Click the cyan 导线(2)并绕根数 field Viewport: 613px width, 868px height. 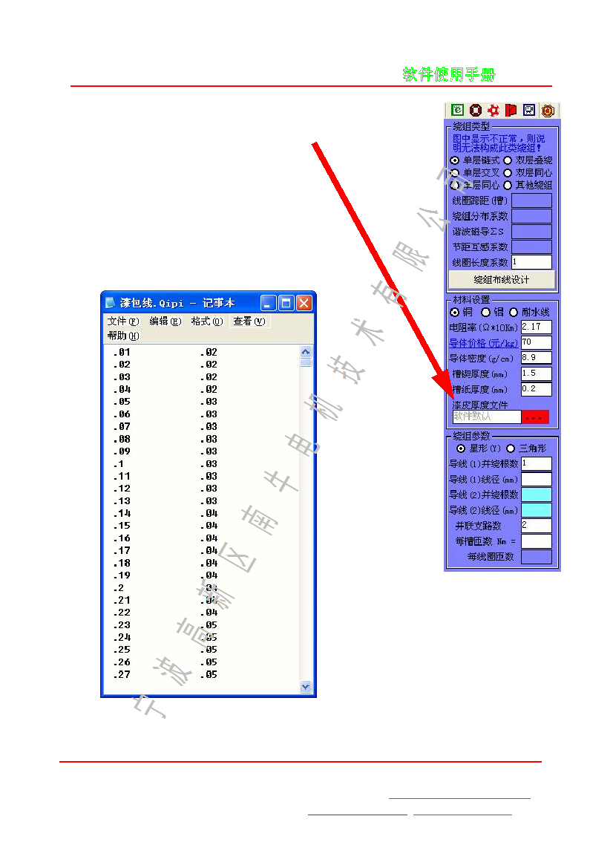click(536, 495)
